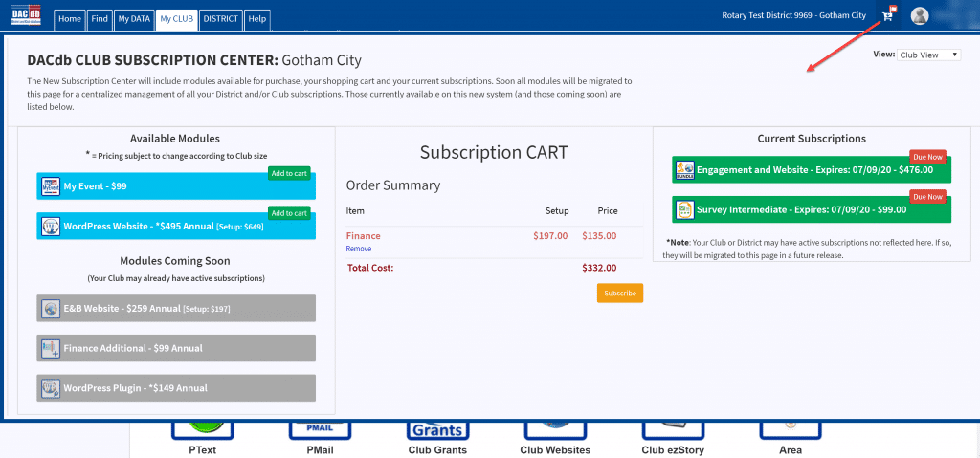Click Due Now on Engagement and Website

pyautogui.click(x=928, y=157)
